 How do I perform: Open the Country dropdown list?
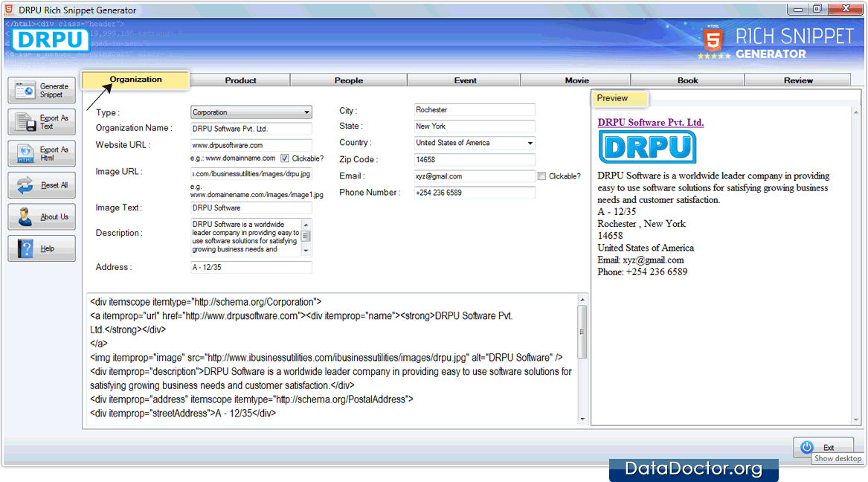(x=475, y=143)
